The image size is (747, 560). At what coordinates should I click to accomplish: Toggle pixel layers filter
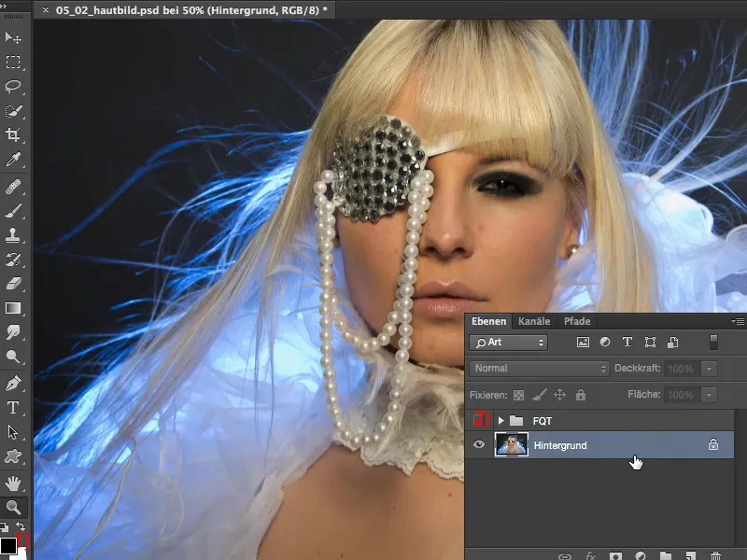583,342
